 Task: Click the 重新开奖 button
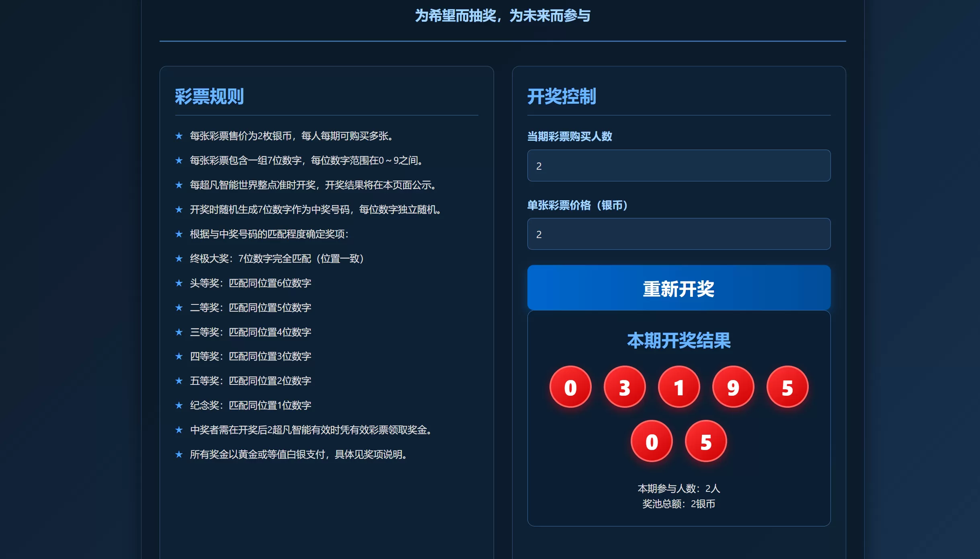pos(679,288)
